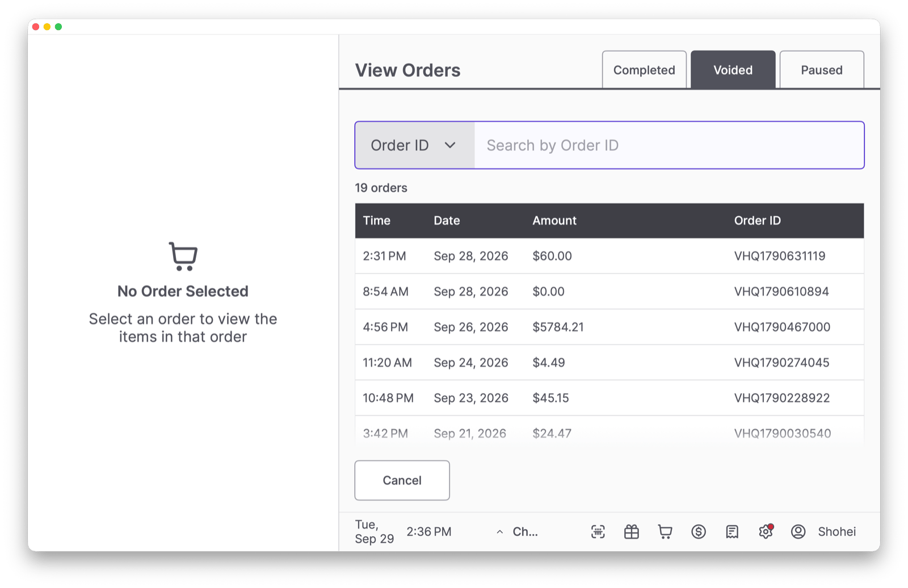The height and width of the screenshot is (588, 908).
Task: Click the red close window button
Action: coord(36,27)
